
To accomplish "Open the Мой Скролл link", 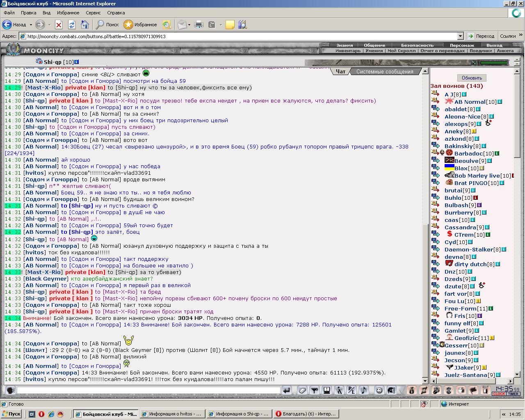I will point(402,51).
